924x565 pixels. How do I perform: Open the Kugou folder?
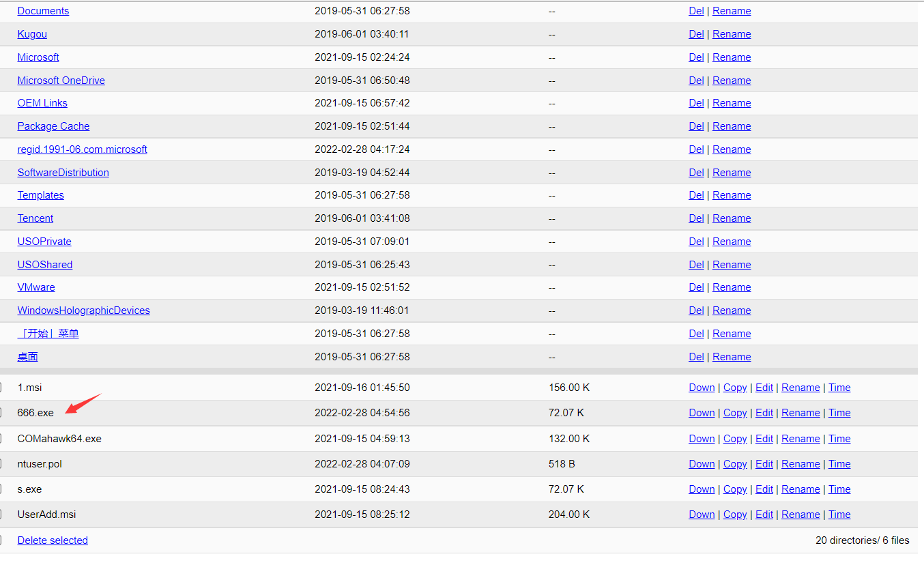pos(32,34)
